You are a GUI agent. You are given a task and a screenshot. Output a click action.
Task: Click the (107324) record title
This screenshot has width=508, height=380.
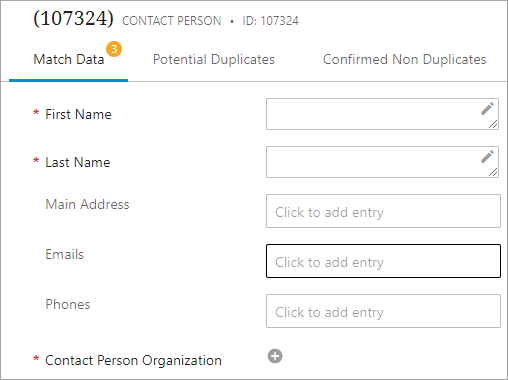[x=73, y=18]
